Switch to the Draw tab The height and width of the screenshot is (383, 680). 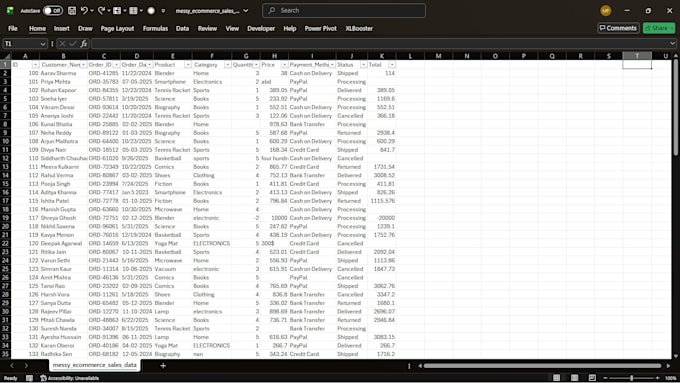(85, 28)
